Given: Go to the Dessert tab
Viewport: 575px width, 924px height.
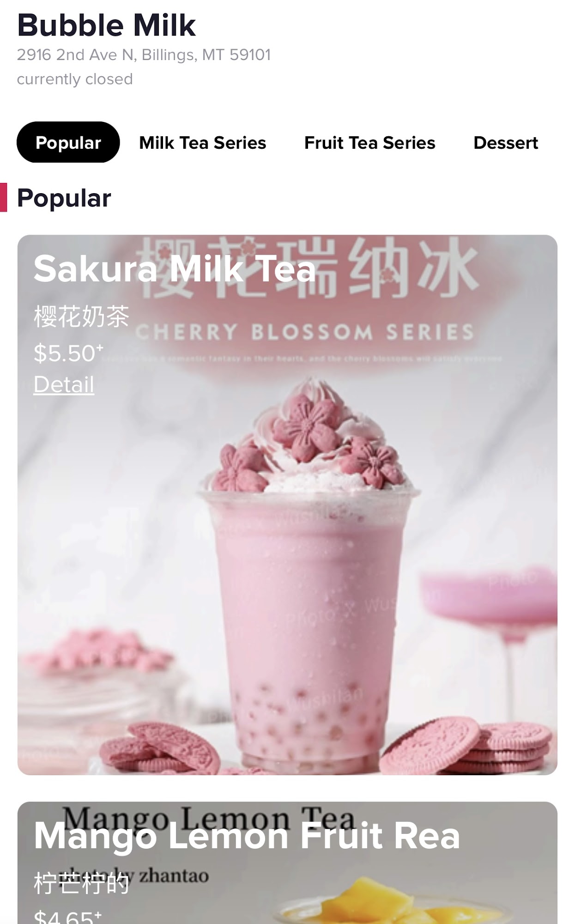Looking at the screenshot, I should point(506,143).
